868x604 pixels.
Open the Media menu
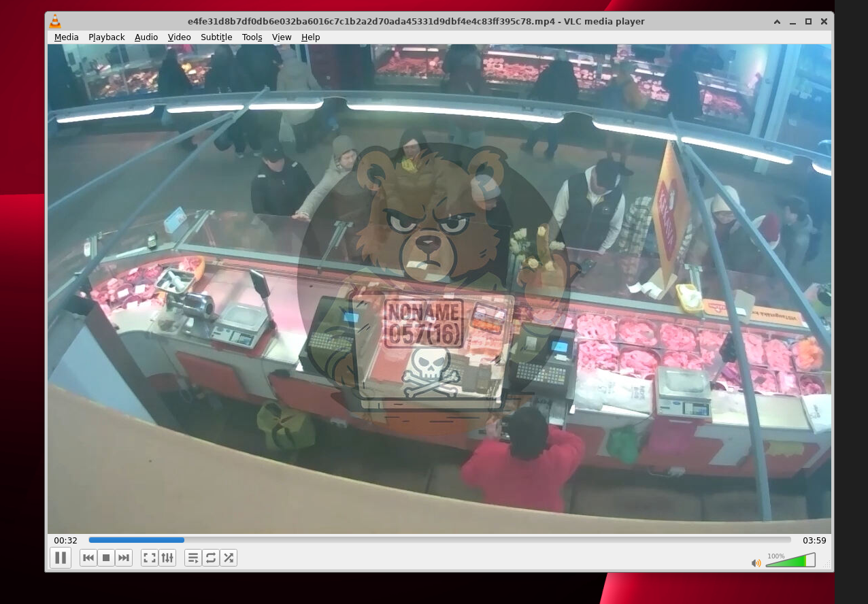pyautogui.click(x=66, y=37)
